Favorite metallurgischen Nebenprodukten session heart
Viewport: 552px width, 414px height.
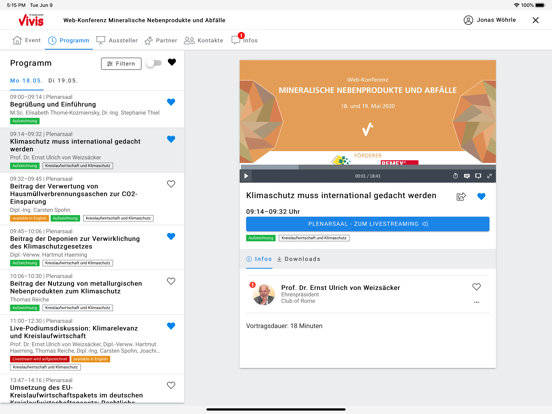tap(171, 281)
